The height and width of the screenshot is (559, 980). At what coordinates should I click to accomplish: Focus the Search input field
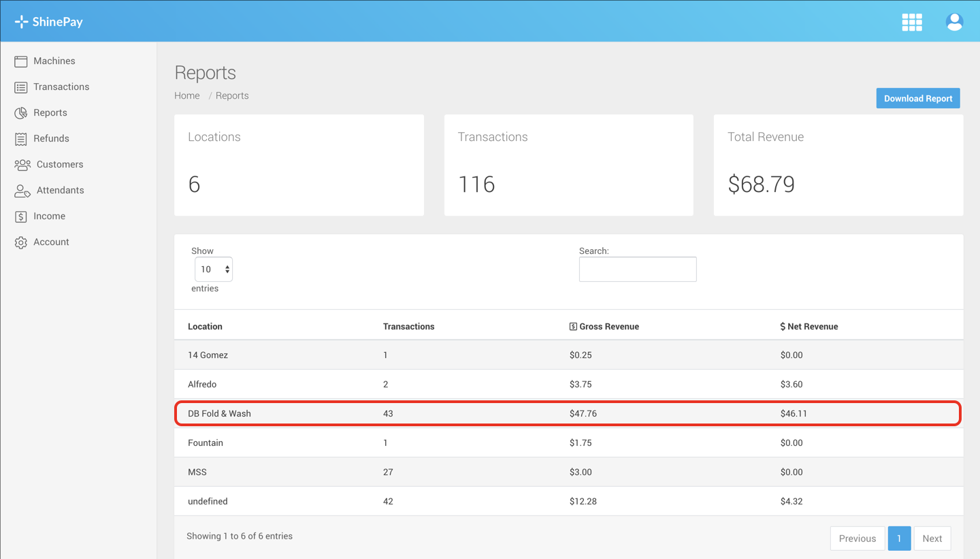click(x=638, y=269)
